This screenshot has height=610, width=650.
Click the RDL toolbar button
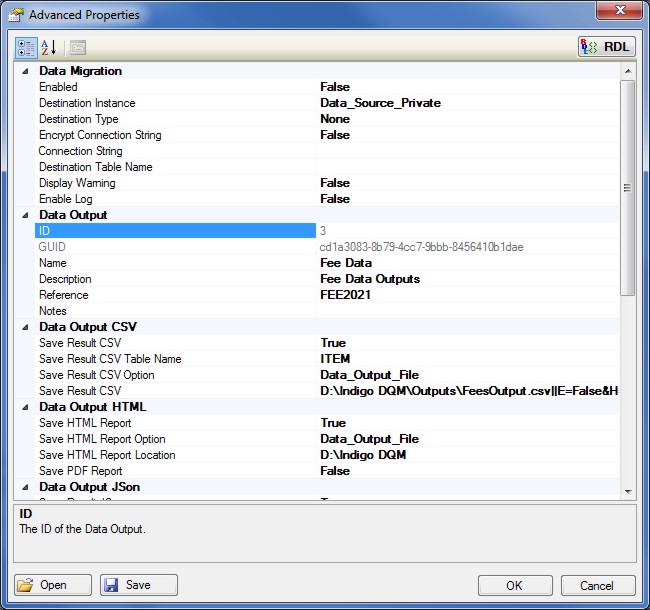pyautogui.click(x=606, y=47)
